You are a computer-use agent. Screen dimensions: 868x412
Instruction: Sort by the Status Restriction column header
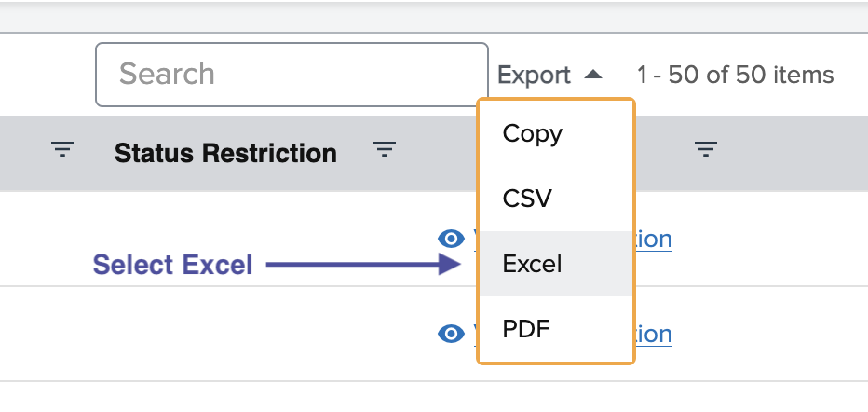pyautogui.click(x=225, y=153)
